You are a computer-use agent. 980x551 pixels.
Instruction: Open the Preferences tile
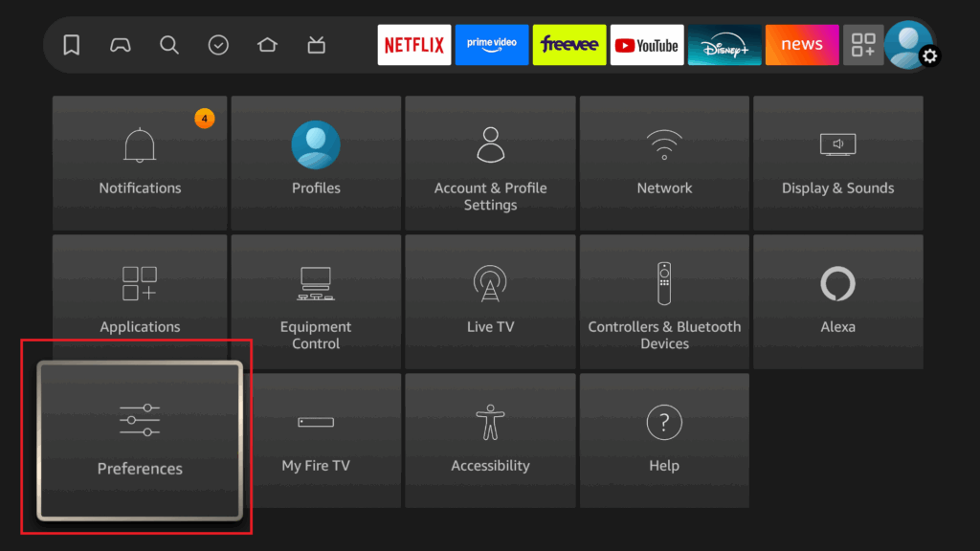tap(140, 440)
